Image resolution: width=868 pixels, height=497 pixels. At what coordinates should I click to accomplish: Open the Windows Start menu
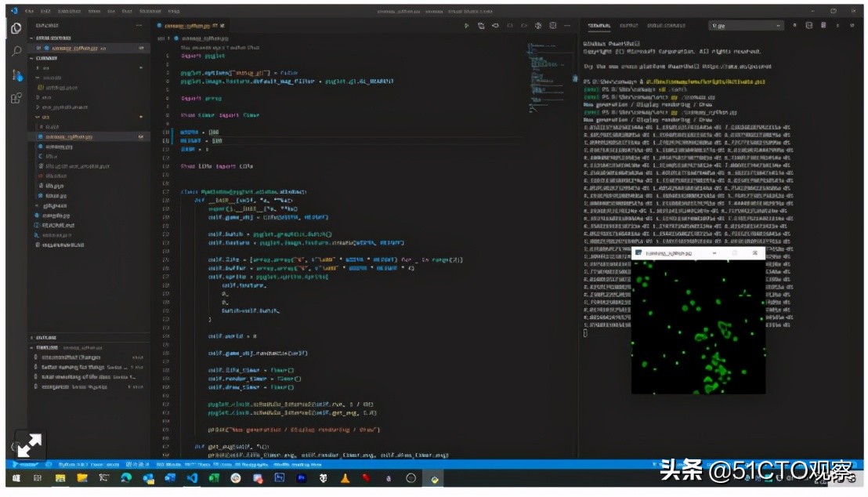(16, 478)
